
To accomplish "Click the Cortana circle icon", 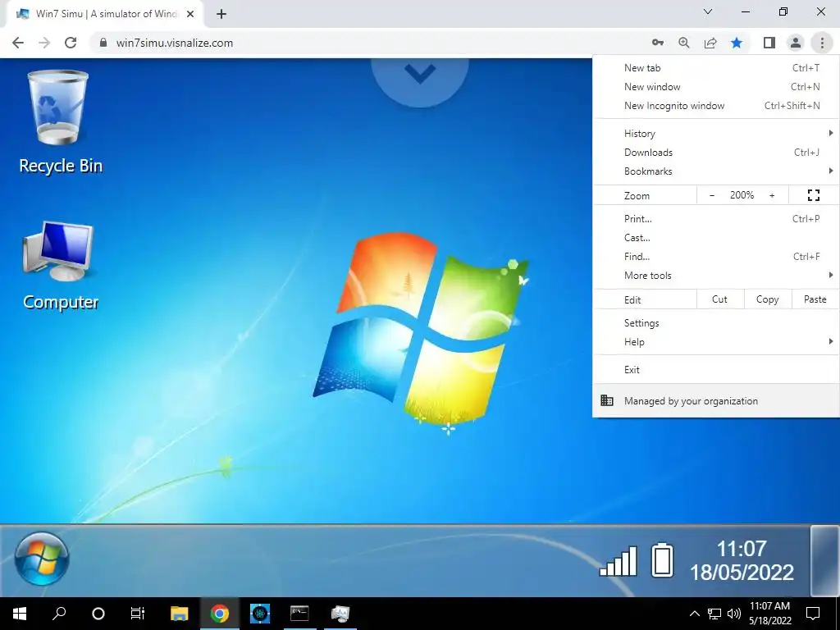I will pos(98,614).
